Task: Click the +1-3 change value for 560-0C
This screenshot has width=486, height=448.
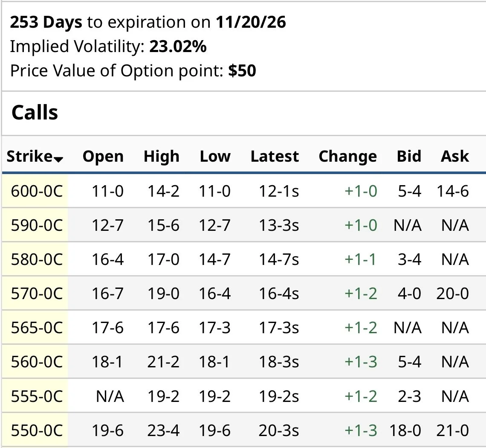Action: (361, 362)
